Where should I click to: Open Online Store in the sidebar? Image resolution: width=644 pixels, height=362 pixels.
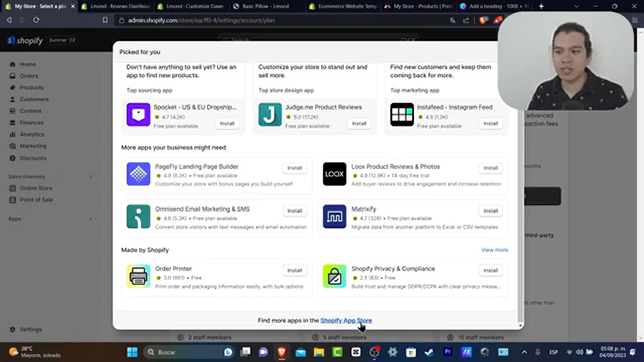(x=36, y=188)
